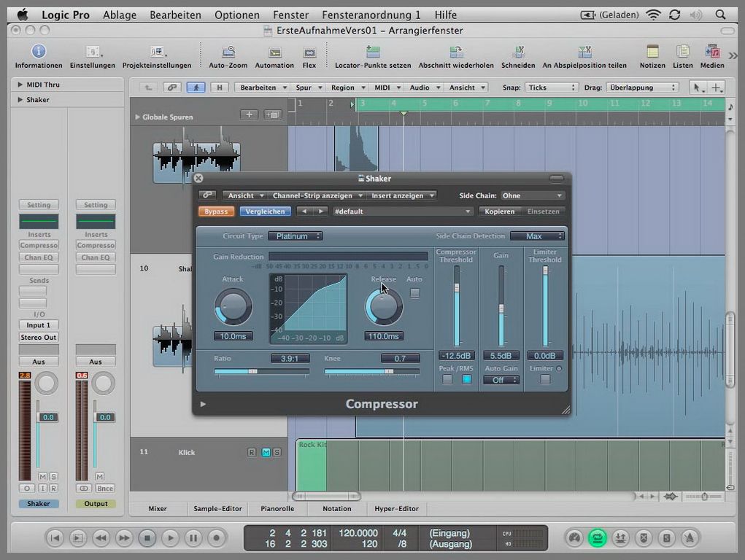Image resolution: width=745 pixels, height=560 pixels.
Task: Open the Auto Gain Off dropdown
Action: point(501,379)
